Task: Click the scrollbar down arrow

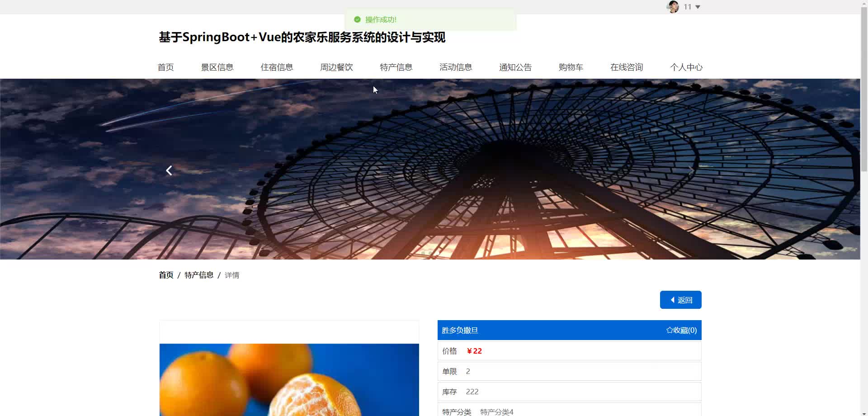Action: click(864, 413)
